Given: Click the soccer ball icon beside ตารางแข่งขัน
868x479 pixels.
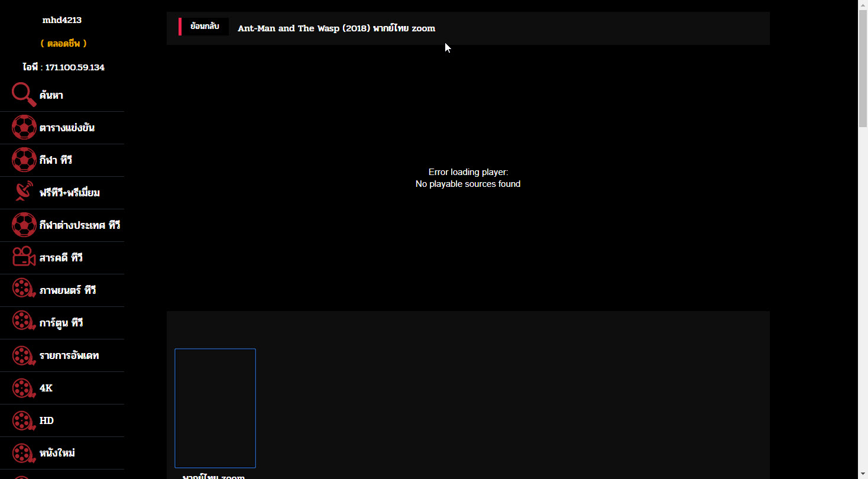Looking at the screenshot, I should [x=24, y=127].
